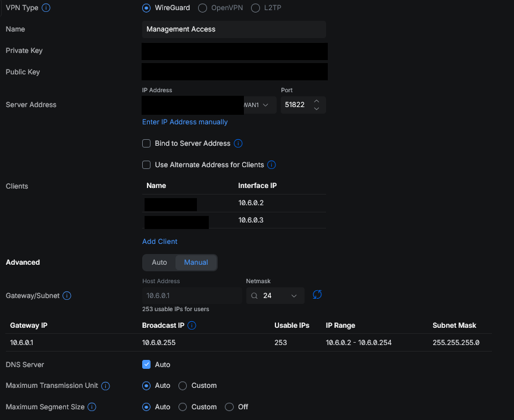This screenshot has height=420, width=514.
Task: Open Maximum Segment Size info icon
Action: pyautogui.click(x=92, y=407)
